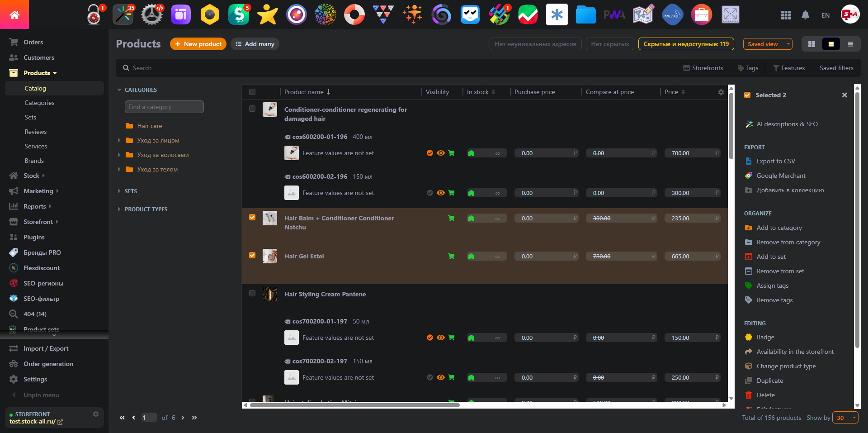The width and height of the screenshot is (868, 433).
Task: Click the Delete action in EDITING section
Action: click(765, 395)
